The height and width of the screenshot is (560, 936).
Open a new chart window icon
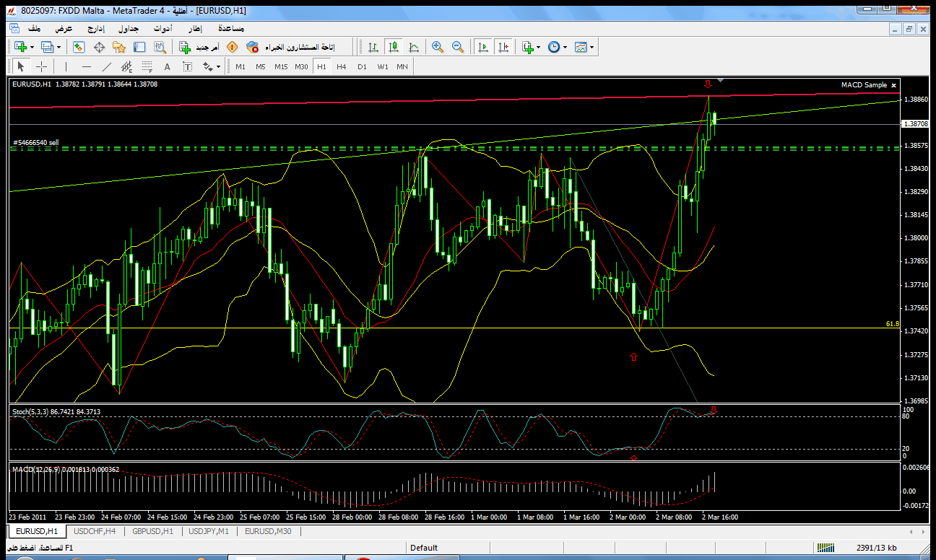pos(21,47)
